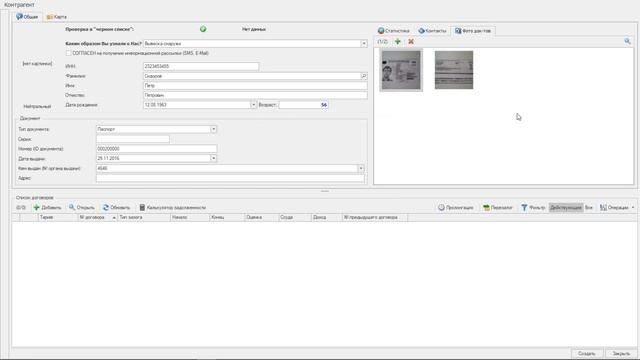Click the Имя field containing Петр
The image size is (640, 360).
point(255,86)
